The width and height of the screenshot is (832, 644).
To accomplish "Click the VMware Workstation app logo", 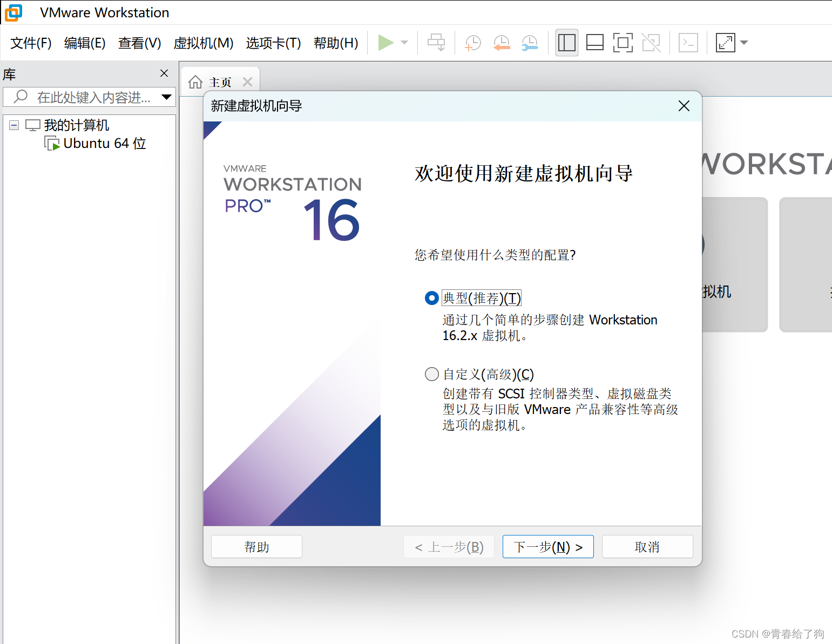I will (x=13, y=12).
